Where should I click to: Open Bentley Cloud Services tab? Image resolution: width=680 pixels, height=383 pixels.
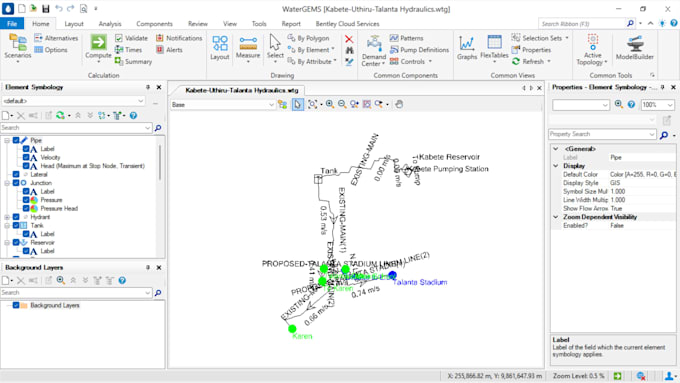point(347,24)
